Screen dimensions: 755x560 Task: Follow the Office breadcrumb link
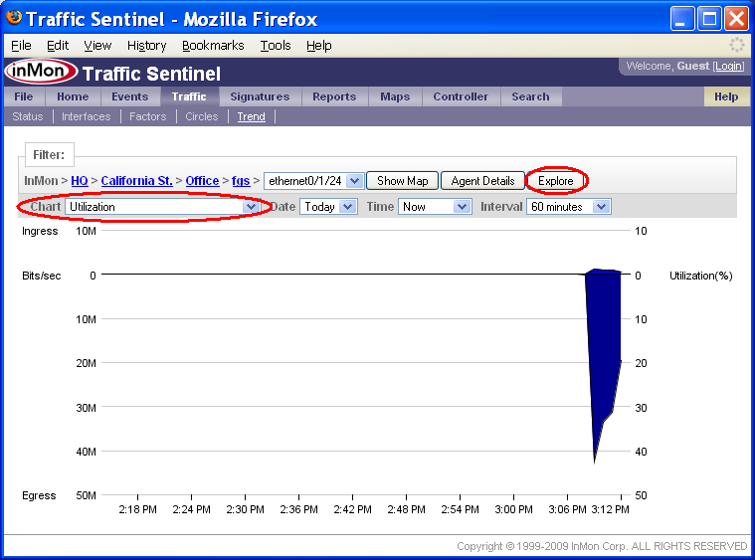[202, 181]
